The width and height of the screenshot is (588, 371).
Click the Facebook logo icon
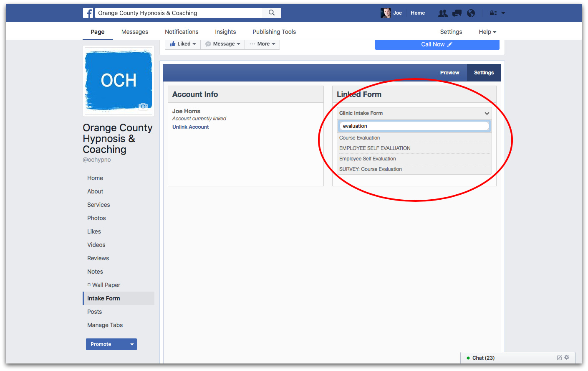coord(88,13)
